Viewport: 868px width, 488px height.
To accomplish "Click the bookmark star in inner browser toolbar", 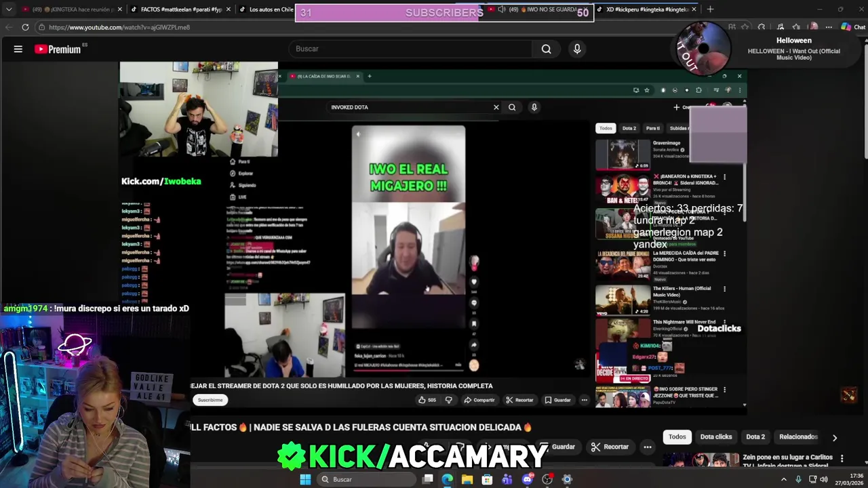I will (646, 90).
